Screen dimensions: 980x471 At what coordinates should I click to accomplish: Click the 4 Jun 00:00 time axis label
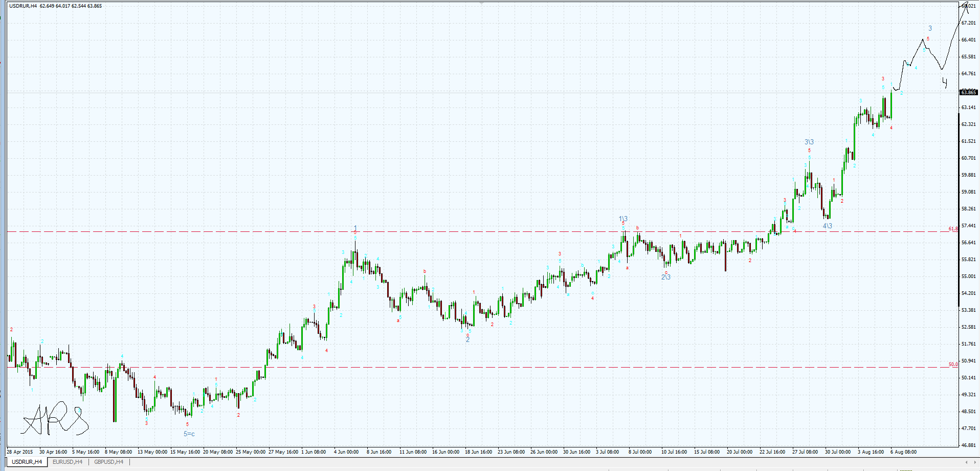coord(346,452)
